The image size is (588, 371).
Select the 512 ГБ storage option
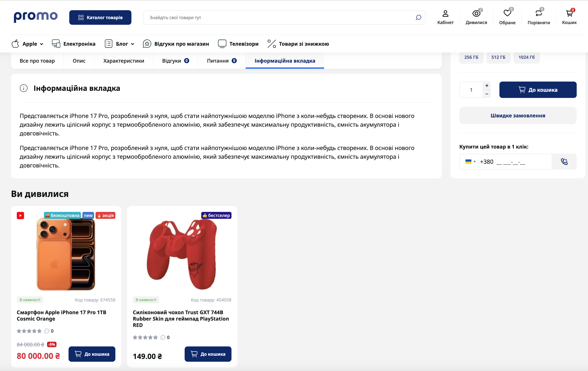click(x=498, y=57)
